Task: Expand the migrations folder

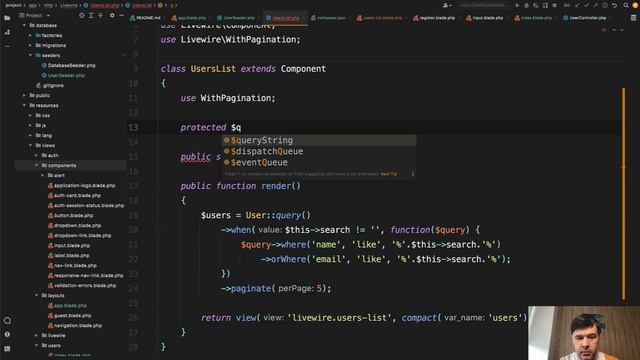Action: pos(30,45)
